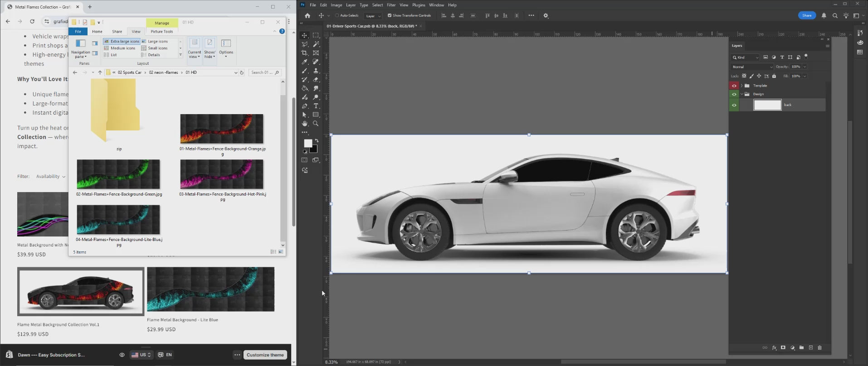Expand the Template layer group
The height and width of the screenshot is (366, 868).
pos(741,86)
